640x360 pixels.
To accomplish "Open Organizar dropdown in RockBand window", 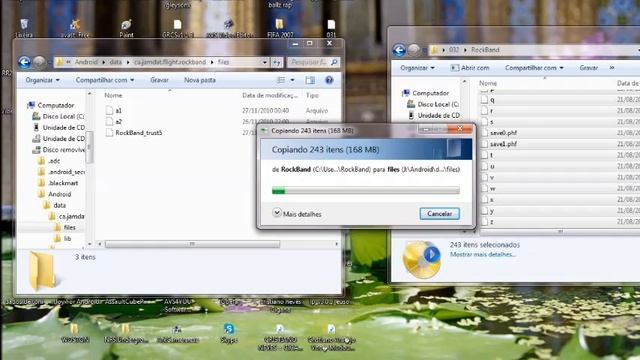I will pos(417,68).
